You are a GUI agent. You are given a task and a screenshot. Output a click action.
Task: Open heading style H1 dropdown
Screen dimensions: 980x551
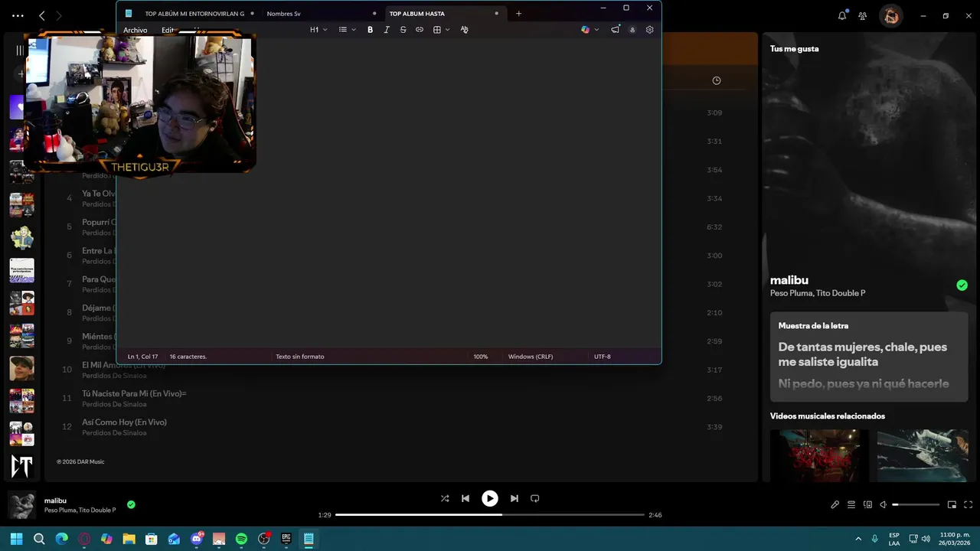[318, 30]
